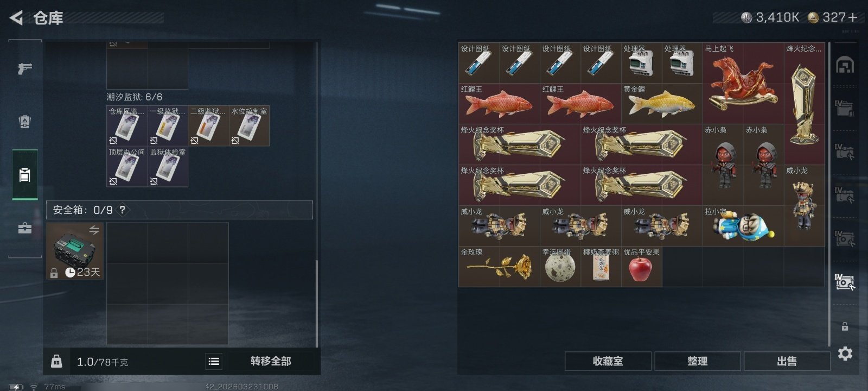This screenshot has width=868, height=391.
Task: Go back using the arrow beside 仓库
Action: [x=16, y=18]
